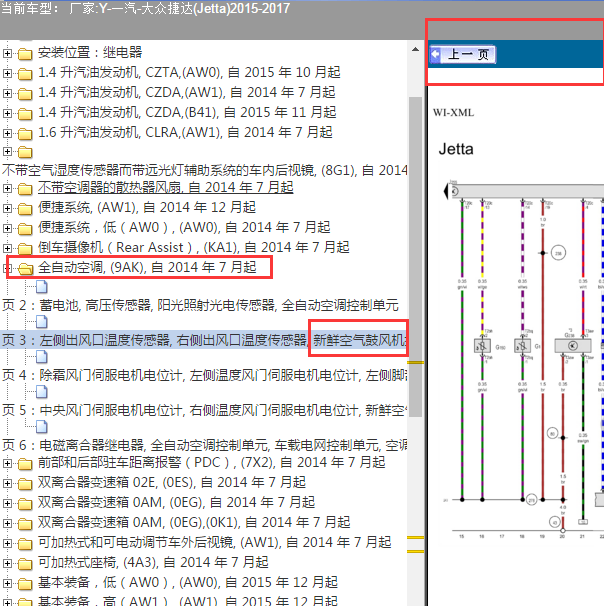
Task: Select 前部和后部驻车距离报警（PDC）entry
Action: pos(211,462)
